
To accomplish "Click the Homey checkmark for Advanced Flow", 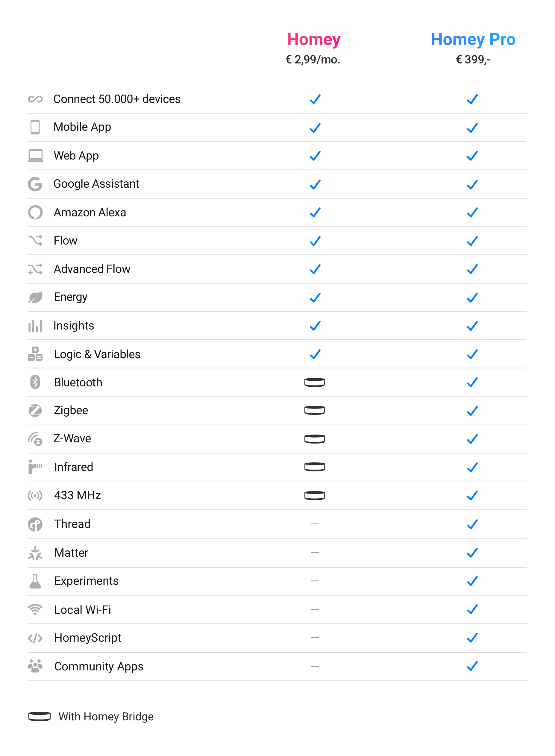I will click(315, 269).
